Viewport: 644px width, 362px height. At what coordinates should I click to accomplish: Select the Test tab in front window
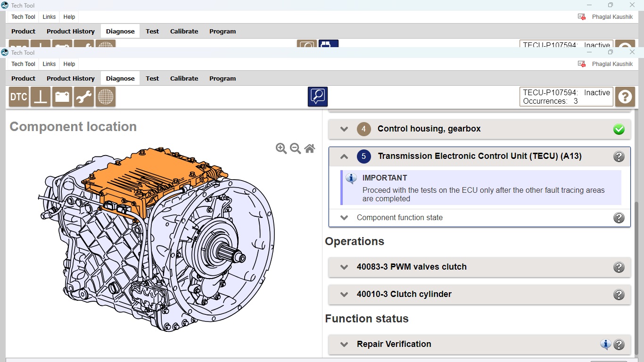tap(152, 78)
